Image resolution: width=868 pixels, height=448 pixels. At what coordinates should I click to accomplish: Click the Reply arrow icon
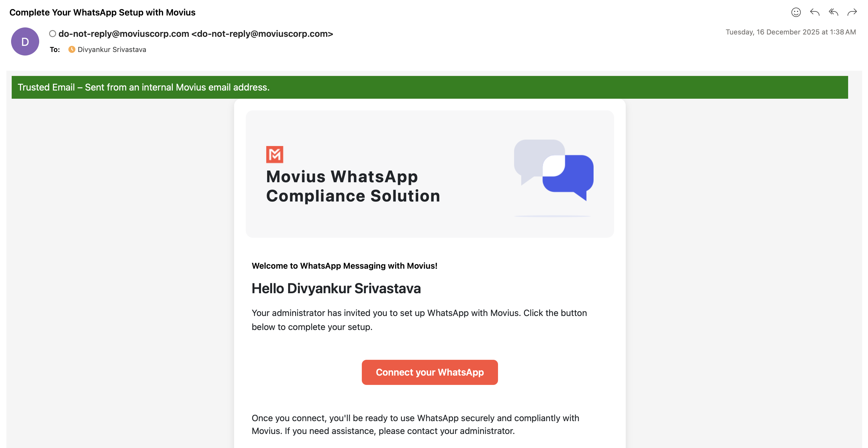(815, 13)
